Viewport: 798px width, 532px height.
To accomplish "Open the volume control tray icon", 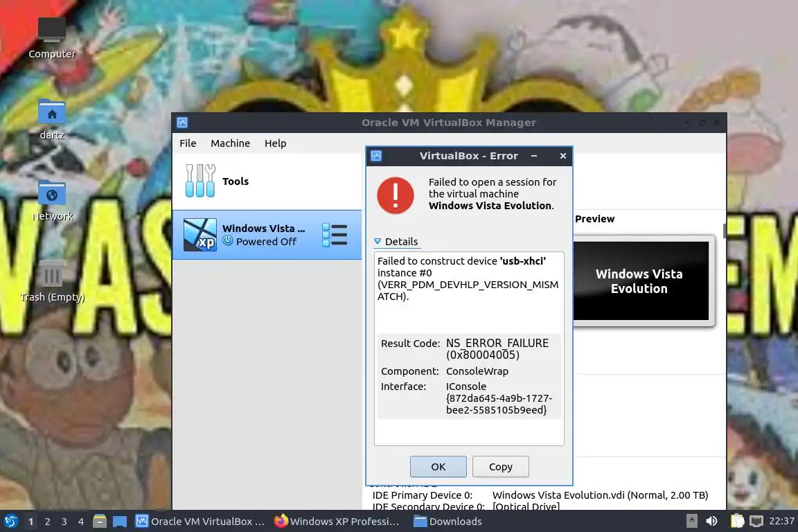I will (711, 521).
